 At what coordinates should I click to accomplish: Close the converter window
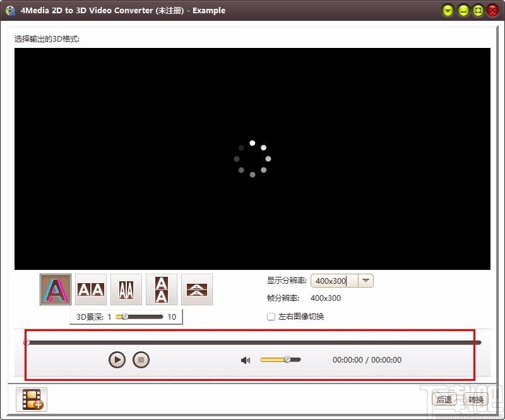[493, 11]
